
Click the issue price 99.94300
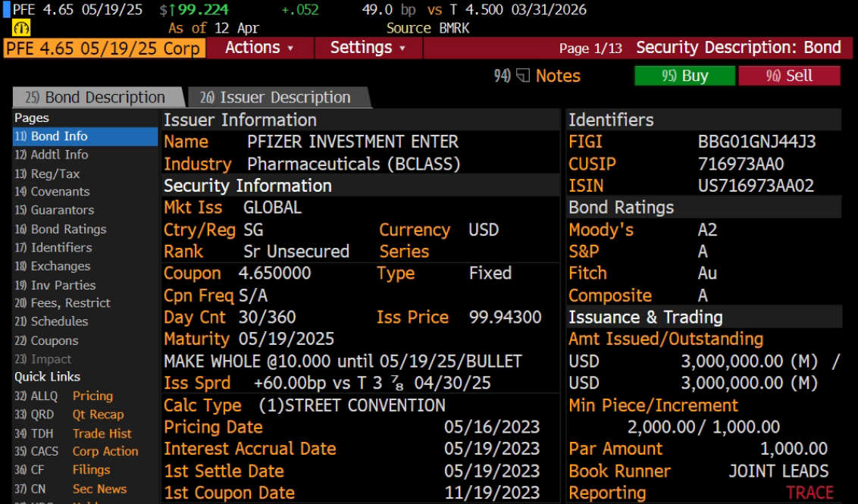(505, 317)
